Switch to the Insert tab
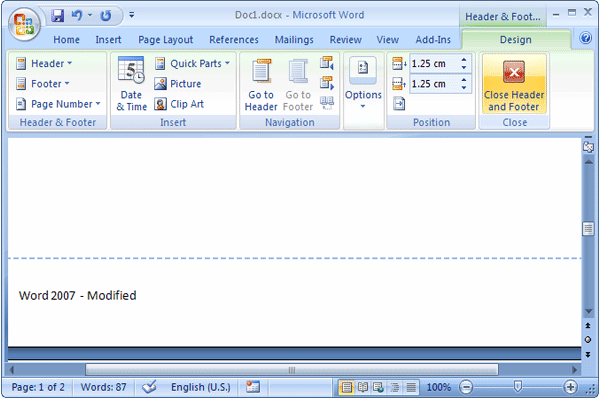 pos(108,39)
